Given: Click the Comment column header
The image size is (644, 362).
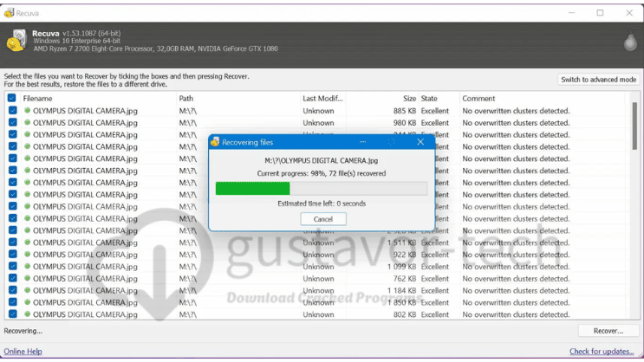Looking at the screenshot, I should 478,99.
